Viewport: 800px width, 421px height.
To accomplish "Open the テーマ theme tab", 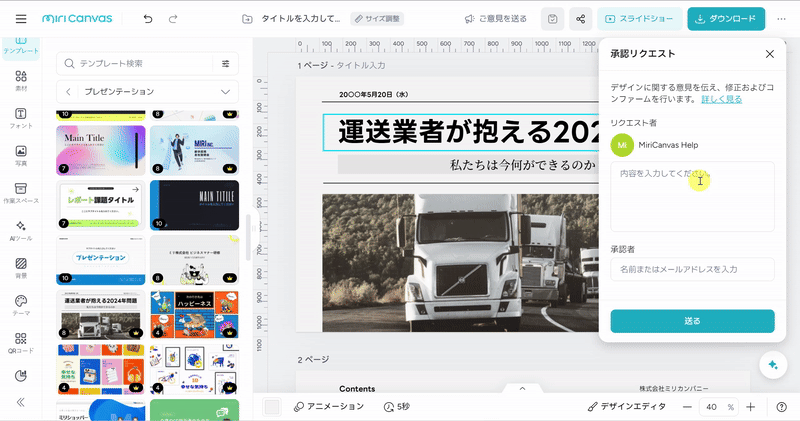I will point(21,306).
